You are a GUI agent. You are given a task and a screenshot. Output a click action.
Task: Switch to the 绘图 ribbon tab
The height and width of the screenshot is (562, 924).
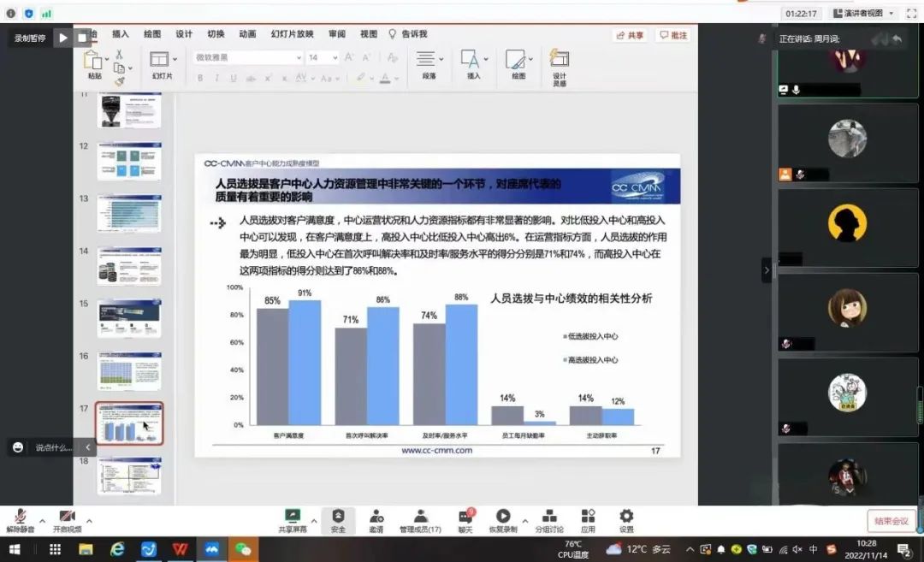pos(152,34)
